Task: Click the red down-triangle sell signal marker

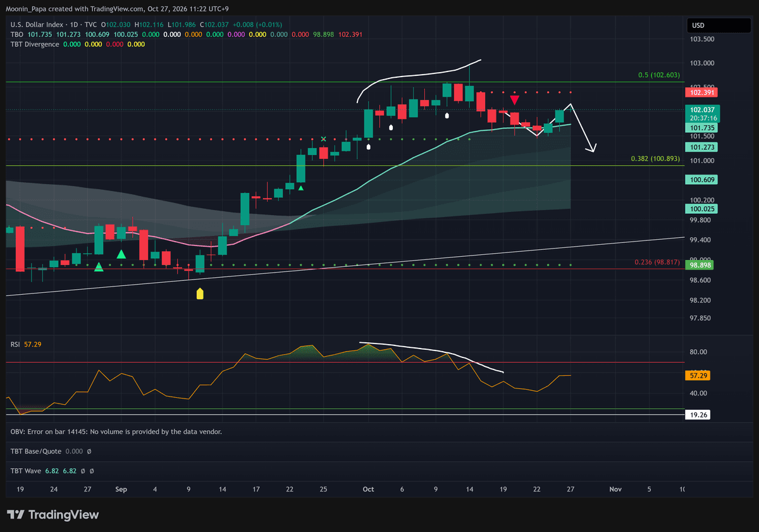Action: tap(515, 100)
